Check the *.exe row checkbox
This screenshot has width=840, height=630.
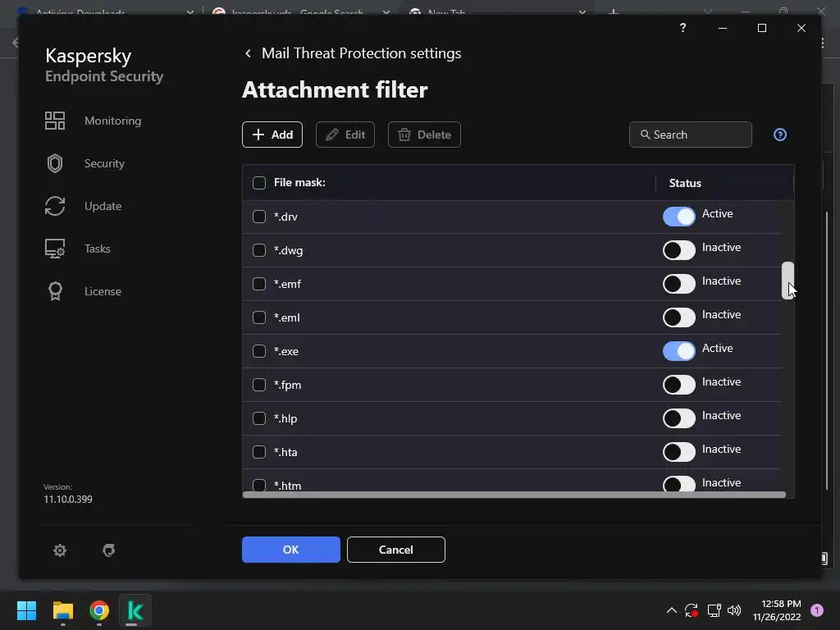(259, 351)
